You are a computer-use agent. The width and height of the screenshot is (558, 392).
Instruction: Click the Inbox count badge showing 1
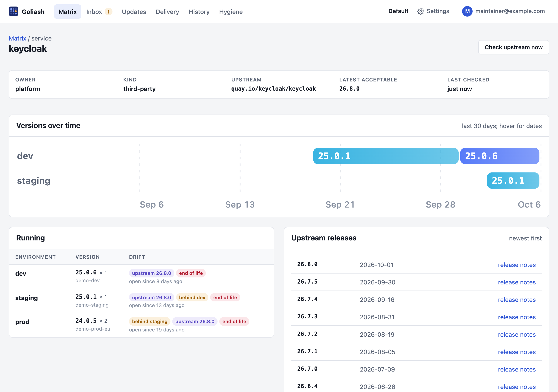[108, 12]
